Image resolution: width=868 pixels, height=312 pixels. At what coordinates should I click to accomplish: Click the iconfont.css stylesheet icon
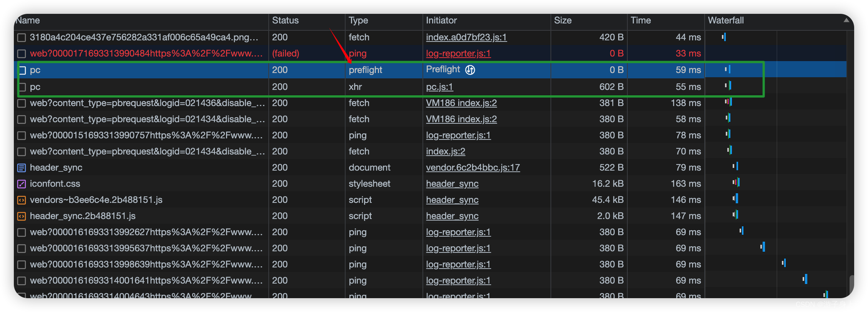point(22,184)
